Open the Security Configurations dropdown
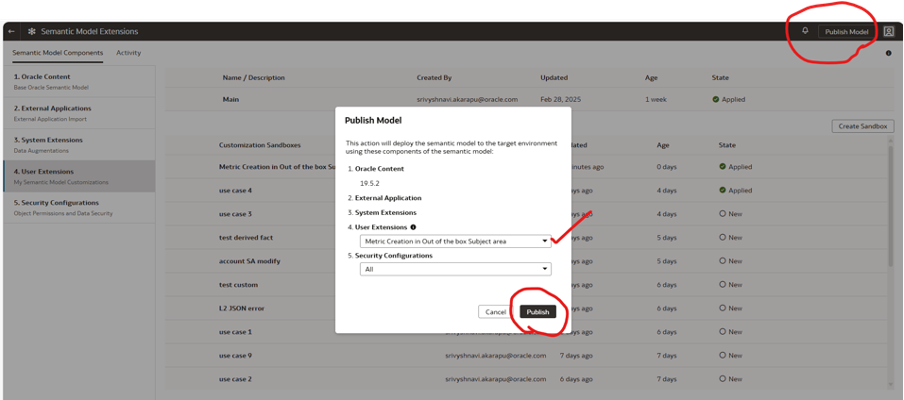 pyautogui.click(x=545, y=269)
